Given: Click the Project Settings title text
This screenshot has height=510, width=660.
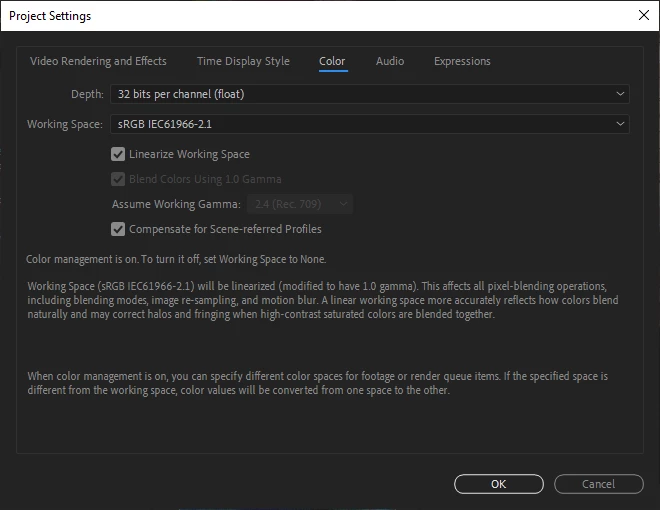Looking at the screenshot, I should point(50,16).
